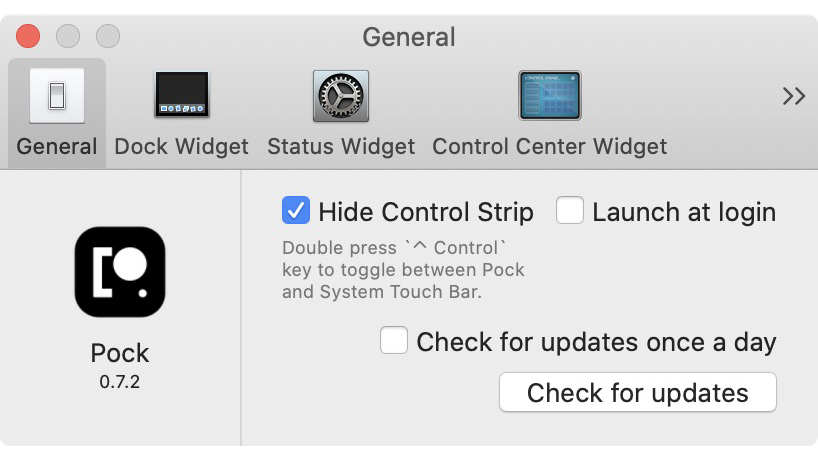The width and height of the screenshot is (818, 460).
Task: Click the General window title text
Action: tap(409, 37)
